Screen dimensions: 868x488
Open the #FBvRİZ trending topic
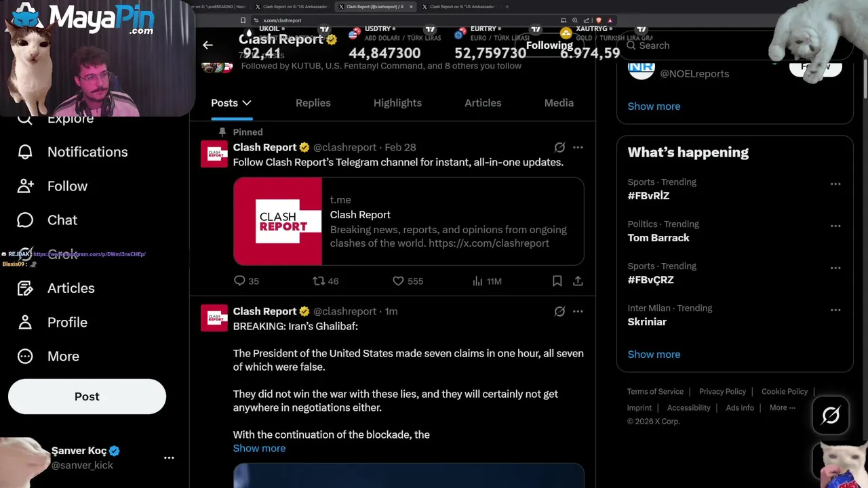tap(648, 196)
